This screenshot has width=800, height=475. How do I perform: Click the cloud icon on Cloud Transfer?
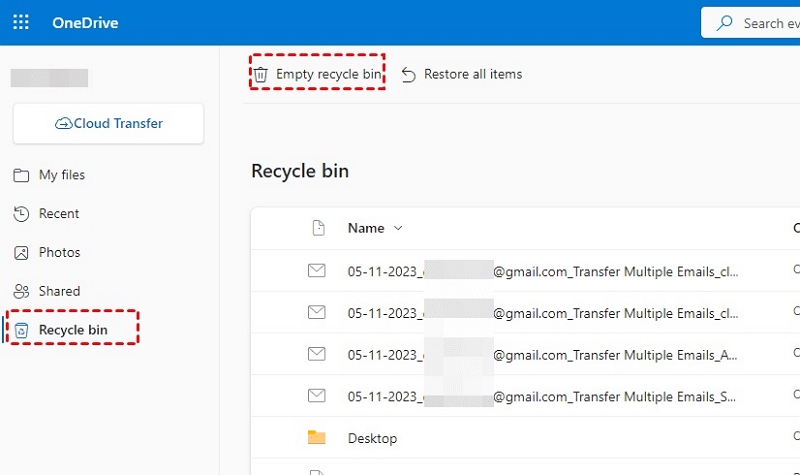coord(63,123)
